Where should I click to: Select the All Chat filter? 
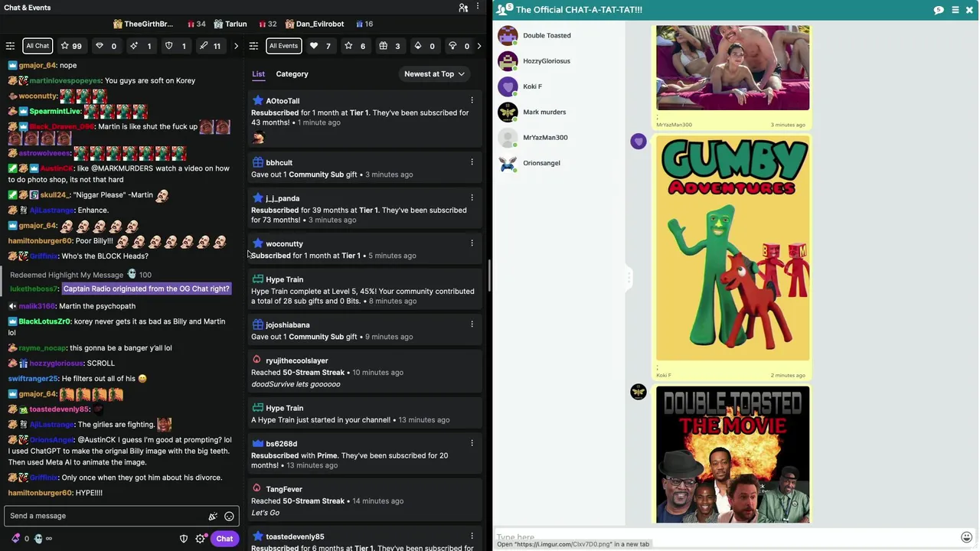tap(38, 46)
